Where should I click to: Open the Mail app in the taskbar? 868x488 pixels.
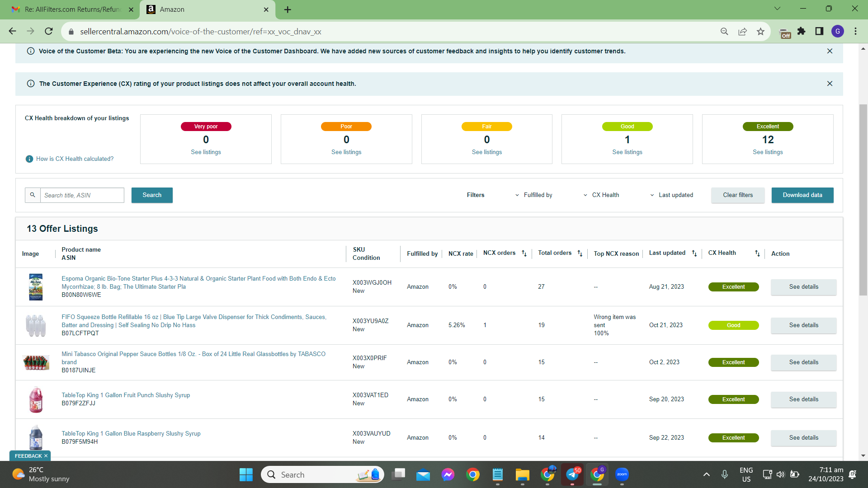(423, 474)
